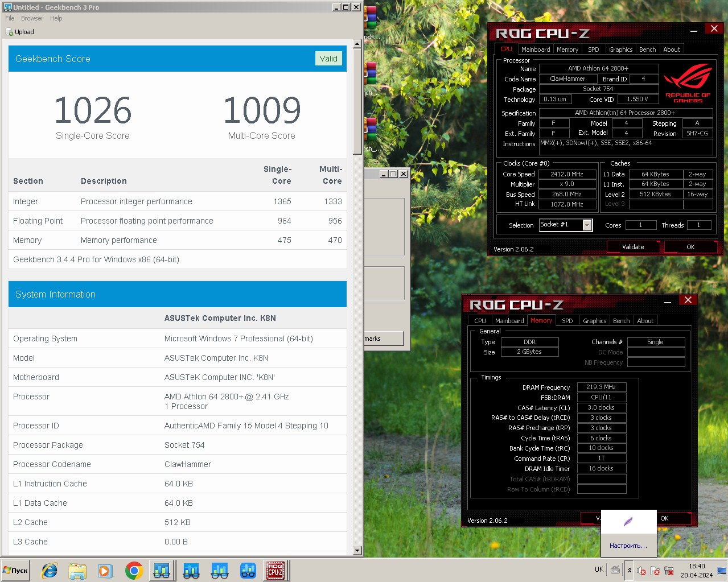Viewport: 728px width, 582px height.
Task: Click the Core Speed value 2412.0 MHz
Action: click(x=567, y=174)
